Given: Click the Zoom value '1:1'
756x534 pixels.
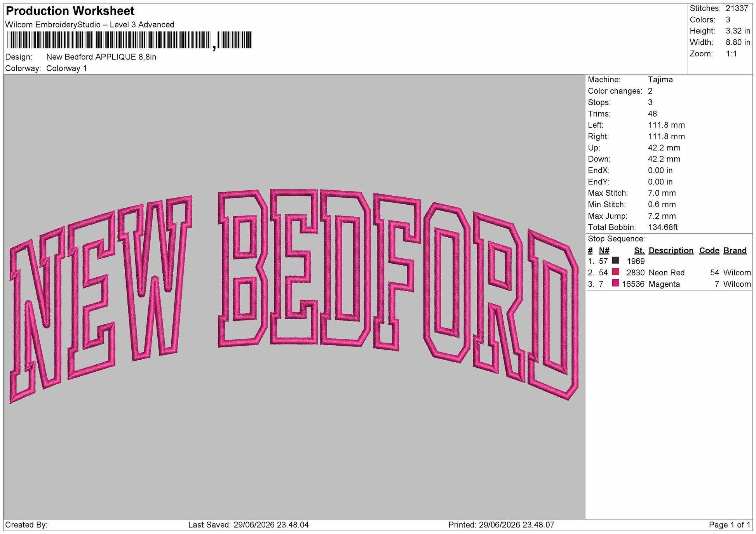Looking at the screenshot, I should [731, 54].
